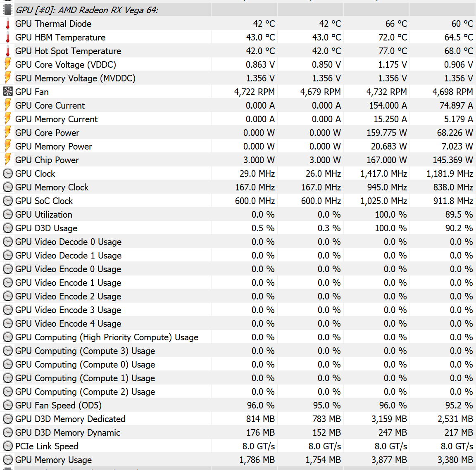Select the GPU Core Voltage (VDDC) label
Screen dimensions: 476x470
coord(66,64)
